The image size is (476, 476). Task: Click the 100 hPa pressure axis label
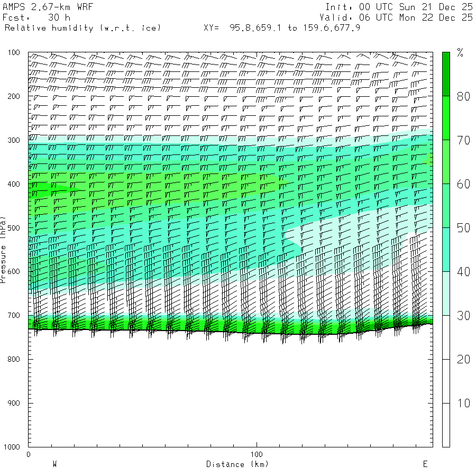[x=14, y=52]
